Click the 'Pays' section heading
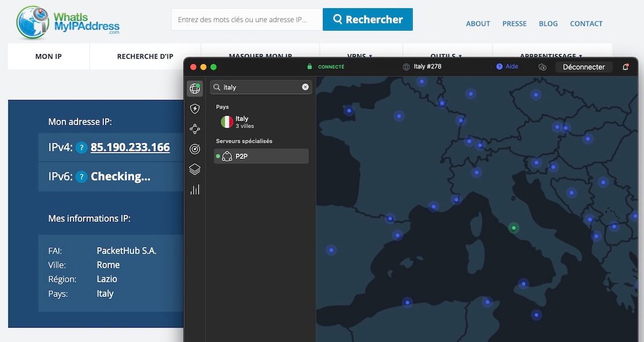Screen dimensions: 644x342 223,107
